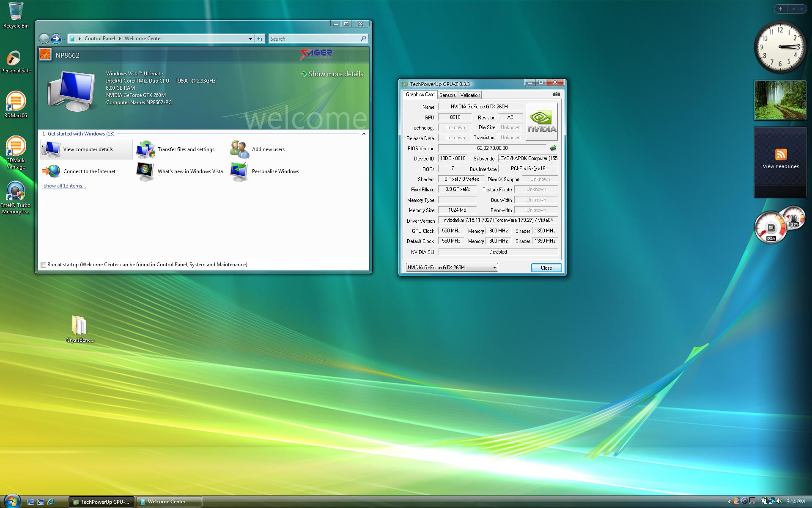
Task: Launch Internet Explorer from Quick Launch
Action: click(x=50, y=502)
